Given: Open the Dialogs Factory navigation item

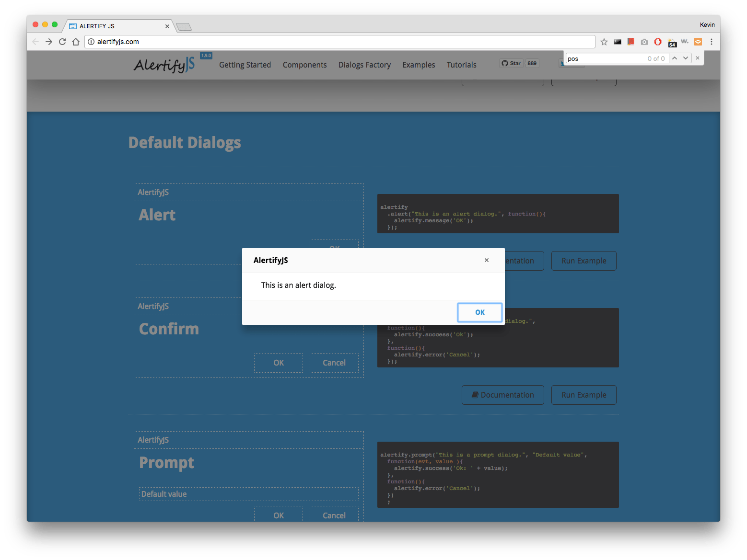Looking at the screenshot, I should coord(364,65).
